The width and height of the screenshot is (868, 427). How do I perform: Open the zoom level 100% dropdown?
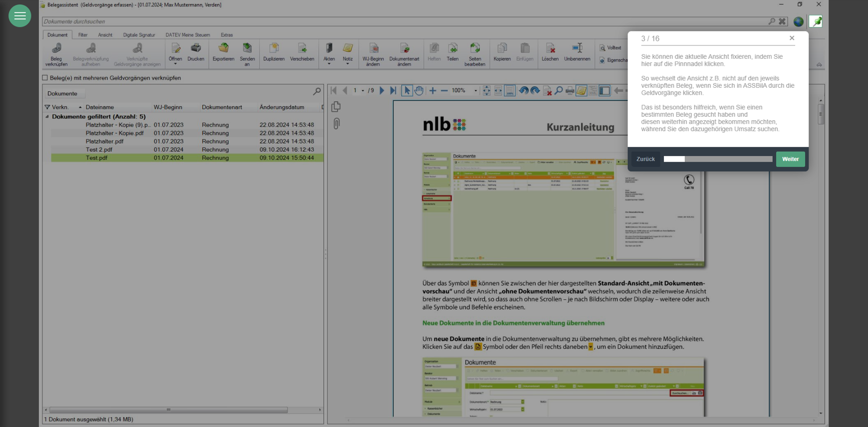475,91
